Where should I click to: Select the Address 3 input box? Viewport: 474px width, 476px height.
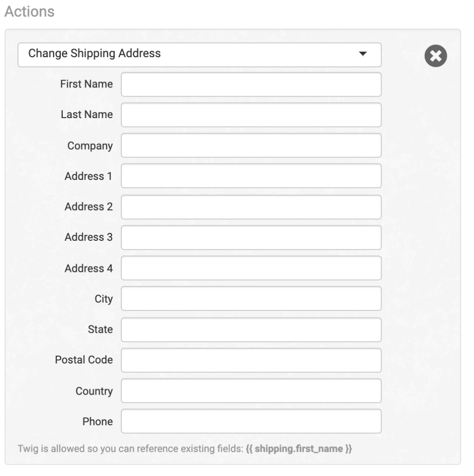[x=251, y=238]
